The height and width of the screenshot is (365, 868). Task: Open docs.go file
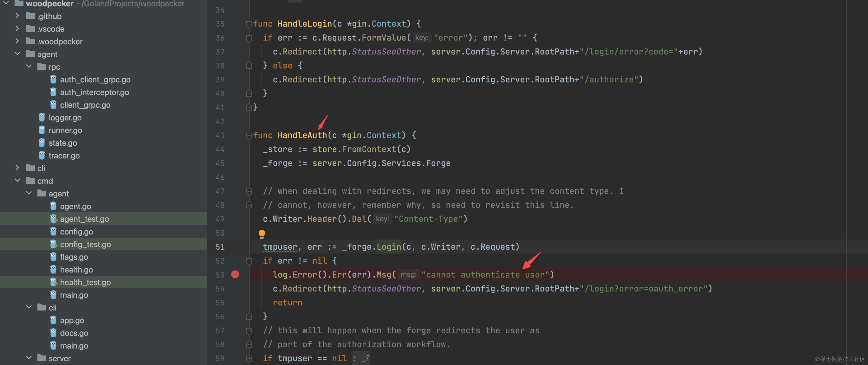[74, 333]
